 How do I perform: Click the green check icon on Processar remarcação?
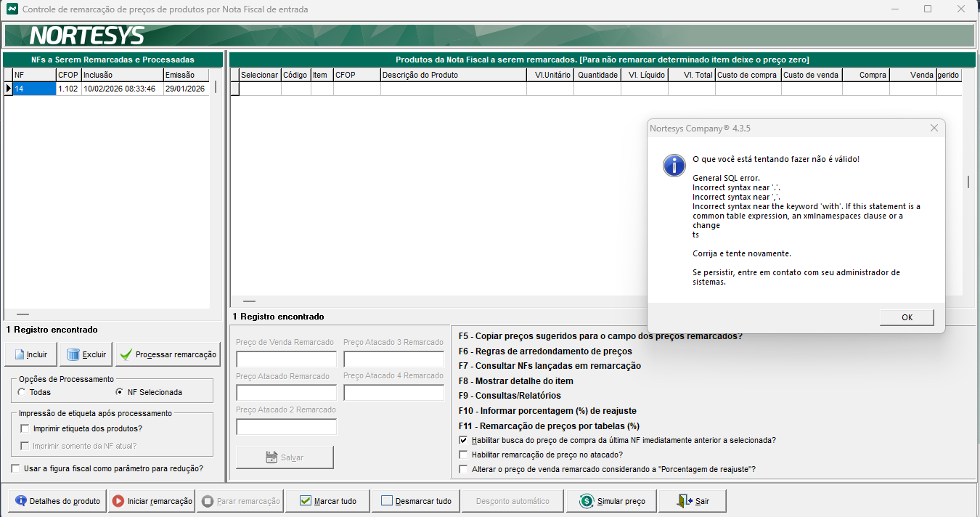126,355
